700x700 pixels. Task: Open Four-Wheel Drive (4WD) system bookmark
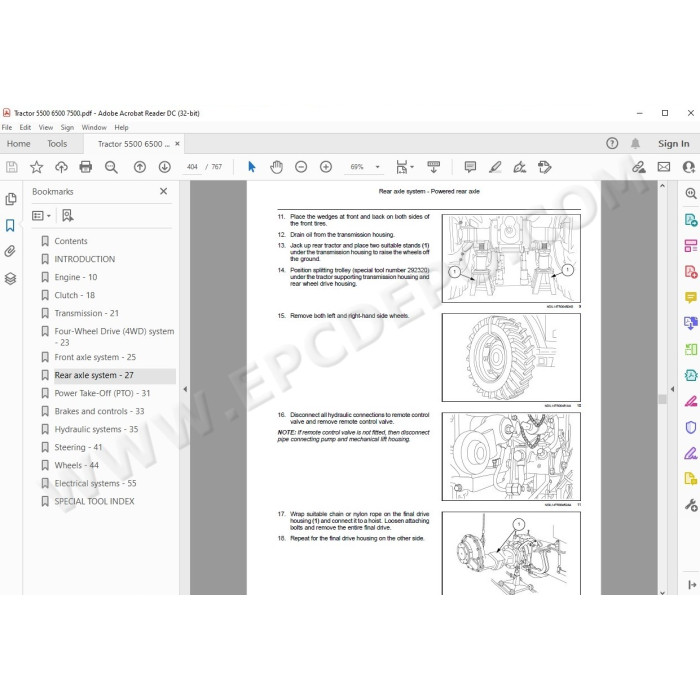tap(114, 337)
